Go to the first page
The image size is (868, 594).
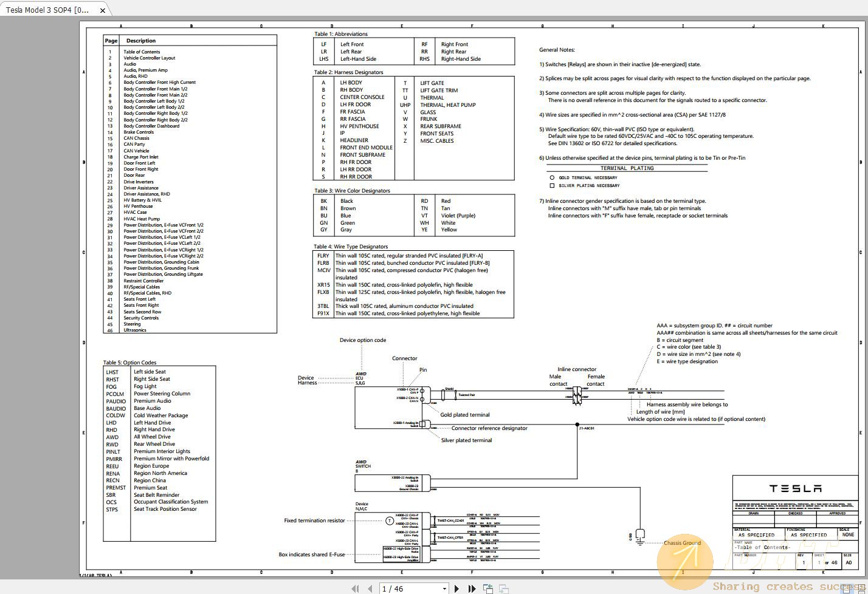click(356, 588)
